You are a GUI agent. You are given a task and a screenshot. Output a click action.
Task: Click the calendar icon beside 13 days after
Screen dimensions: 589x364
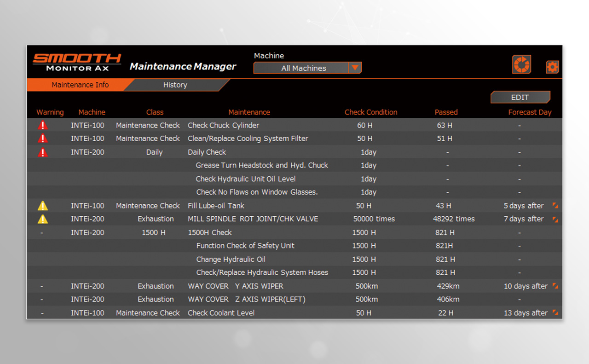click(x=555, y=312)
